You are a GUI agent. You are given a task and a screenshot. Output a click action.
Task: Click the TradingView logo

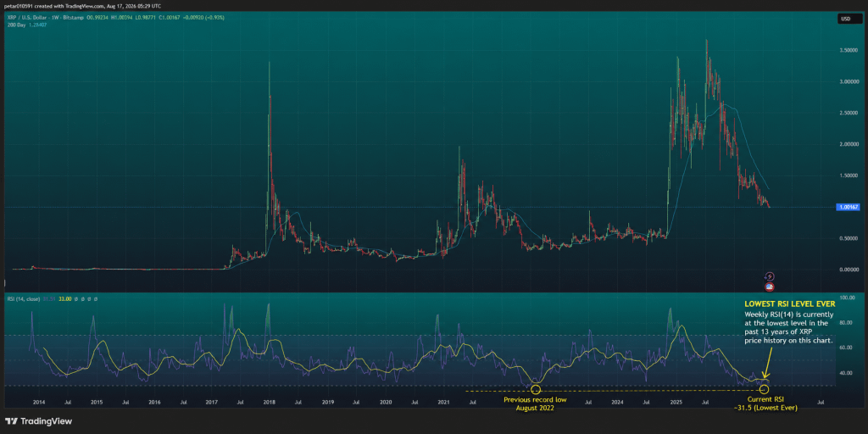[39, 421]
